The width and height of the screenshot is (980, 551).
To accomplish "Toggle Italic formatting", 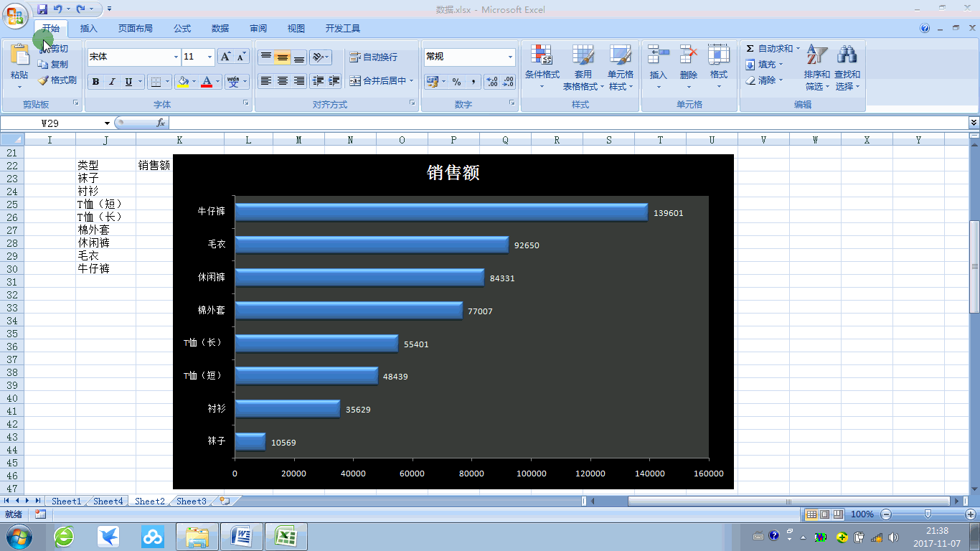I will (x=112, y=82).
